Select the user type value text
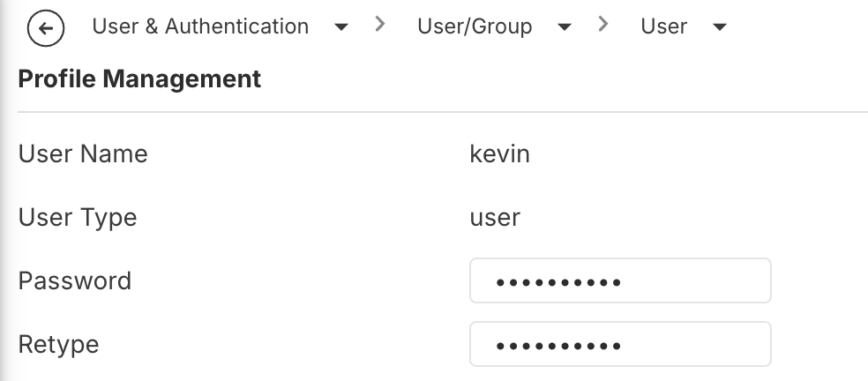The height and width of the screenshot is (381, 868). (495, 218)
